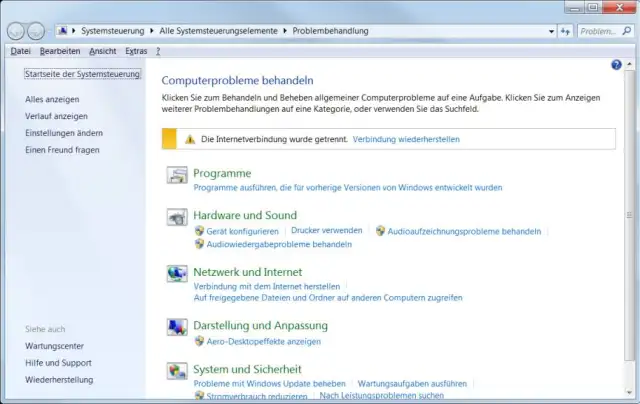Open the Extras menu
Image resolution: width=640 pixels, height=404 pixels.
tap(137, 50)
